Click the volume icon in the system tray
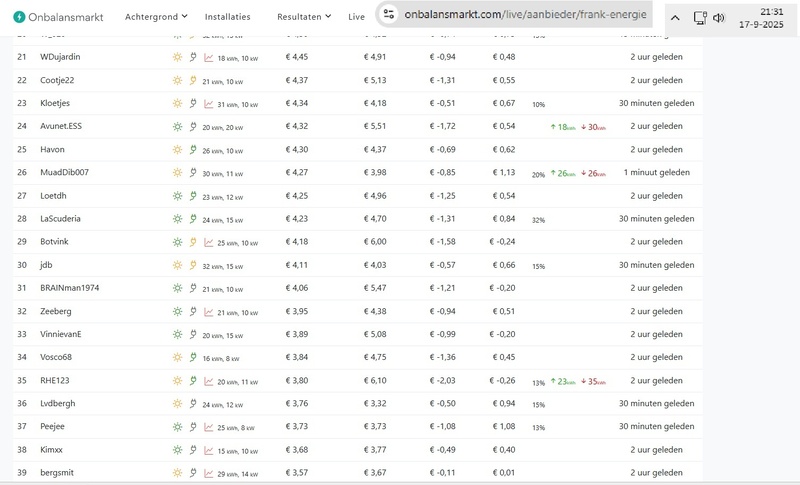800x485 pixels. (719, 17)
